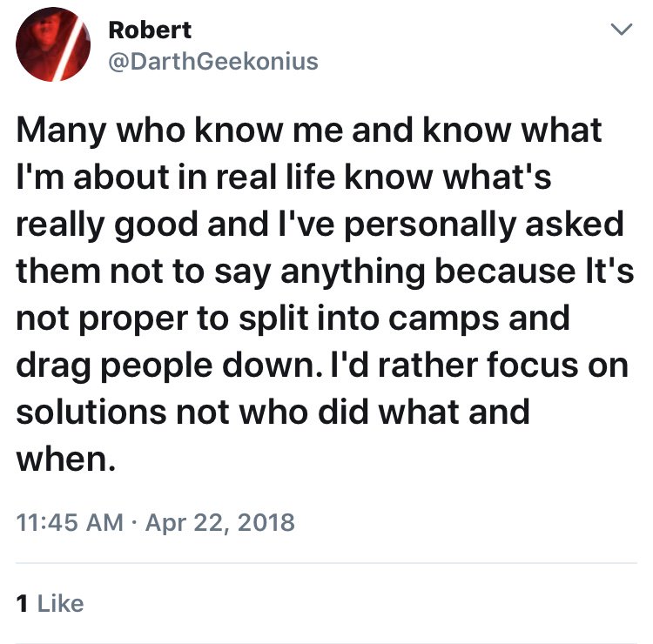Click the word personally in the tweet
The width and height of the screenshot is (653, 644).
coord(422,225)
